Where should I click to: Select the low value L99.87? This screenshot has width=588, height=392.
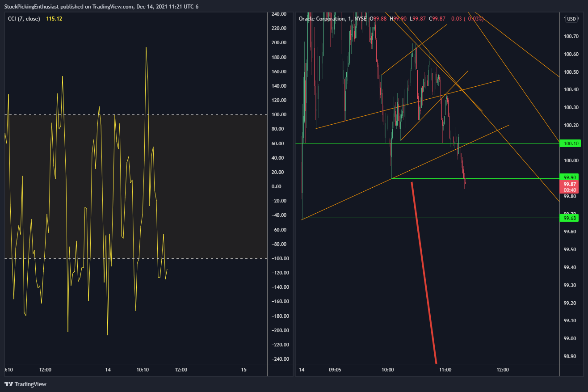tap(417, 19)
